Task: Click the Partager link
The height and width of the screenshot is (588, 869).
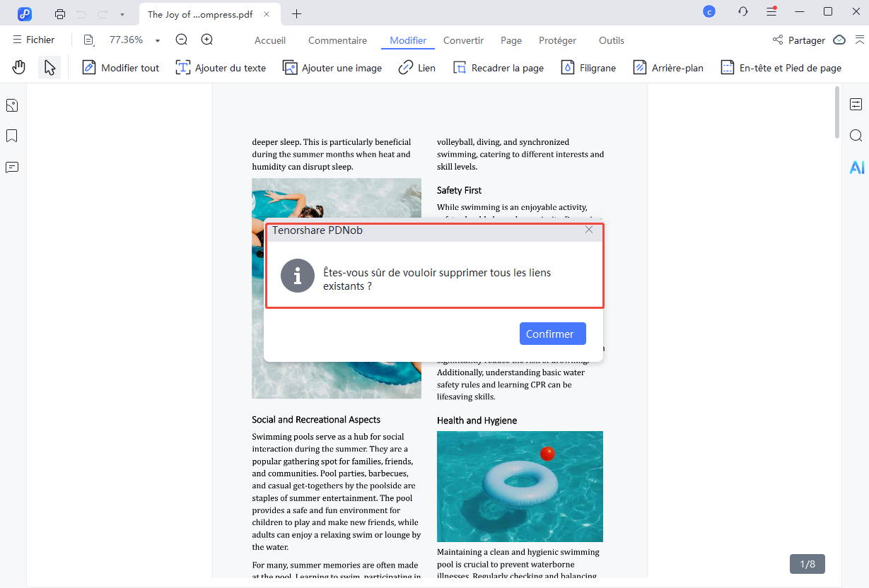Action: pos(805,40)
